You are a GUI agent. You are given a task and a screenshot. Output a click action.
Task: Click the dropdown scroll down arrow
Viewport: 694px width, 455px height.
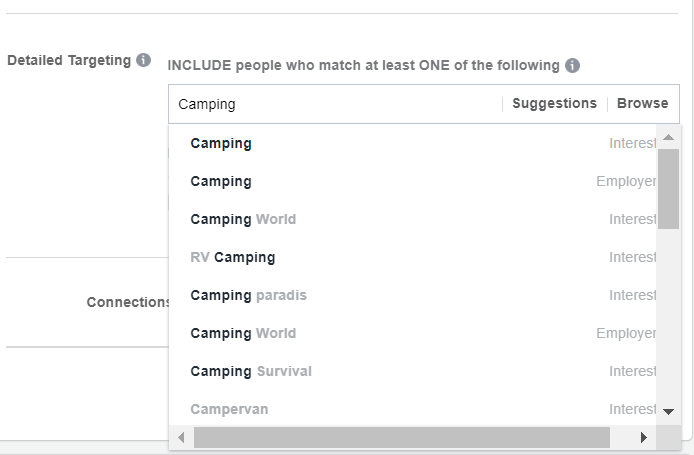pyautogui.click(x=668, y=411)
